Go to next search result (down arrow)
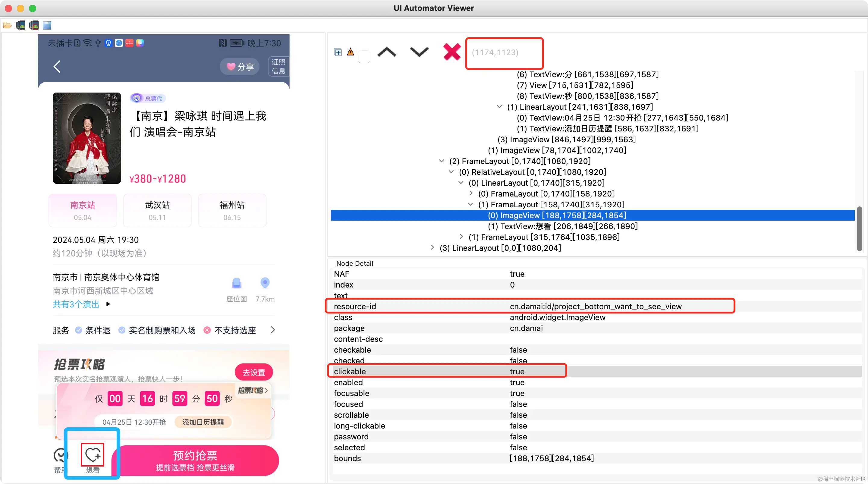The height and width of the screenshot is (484, 868). click(x=419, y=52)
